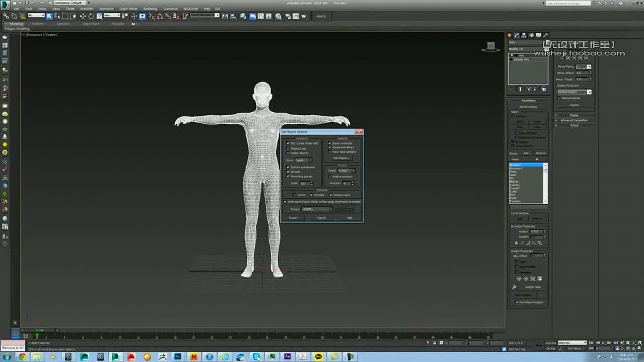The height and width of the screenshot is (362, 644).
Task: Open the Tools menu
Action: coord(29,9)
